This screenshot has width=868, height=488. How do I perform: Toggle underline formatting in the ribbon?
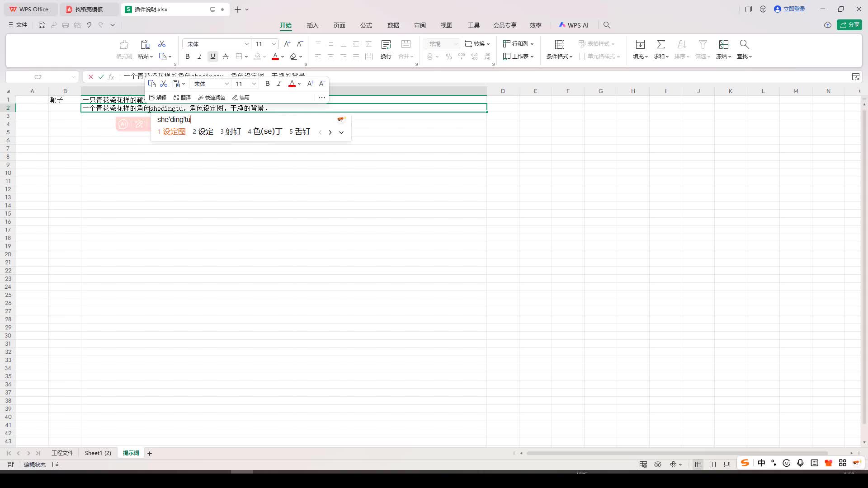[x=212, y=56]
